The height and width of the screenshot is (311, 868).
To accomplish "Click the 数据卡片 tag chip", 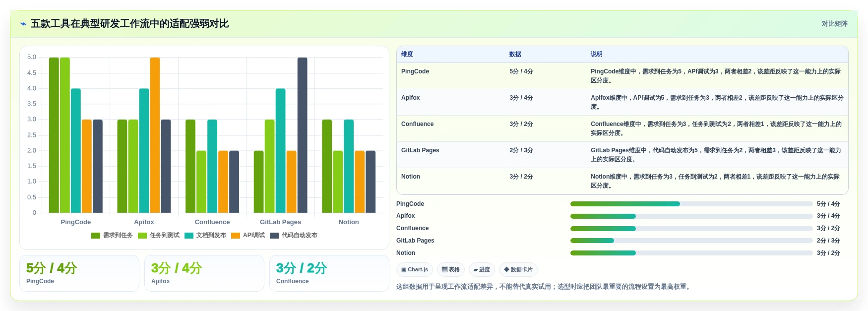I will (518, 270).
